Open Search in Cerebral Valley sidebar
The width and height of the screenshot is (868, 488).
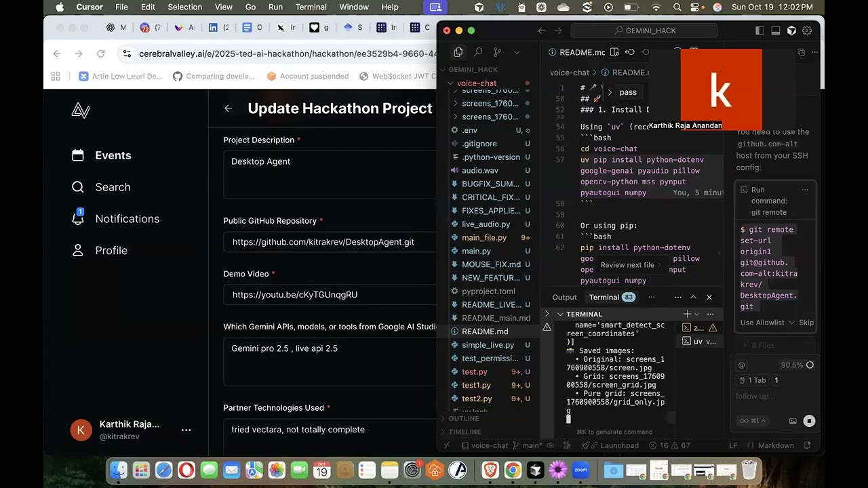click(101, 187)
